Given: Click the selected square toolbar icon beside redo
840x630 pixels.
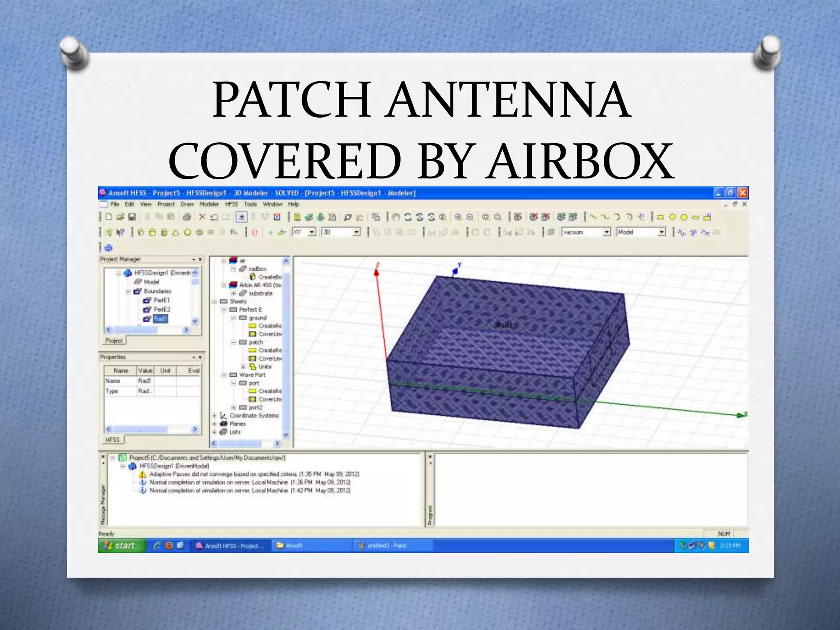Looking at the screenshot, I should (242, 217).
